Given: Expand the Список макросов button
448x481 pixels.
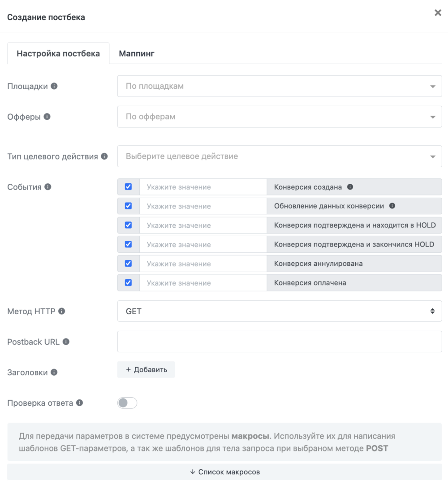Looking at the screenshot, I should [x=224, y=472].
